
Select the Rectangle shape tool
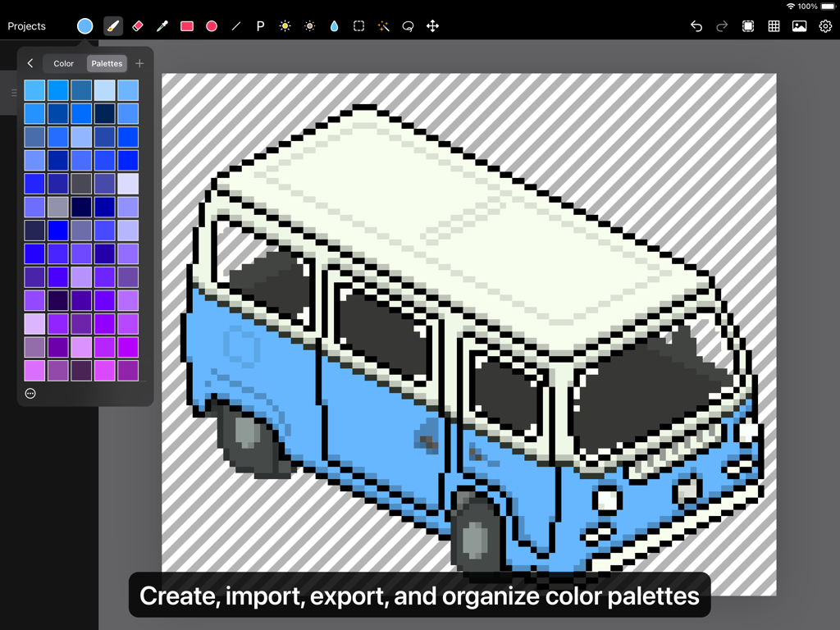186,25
